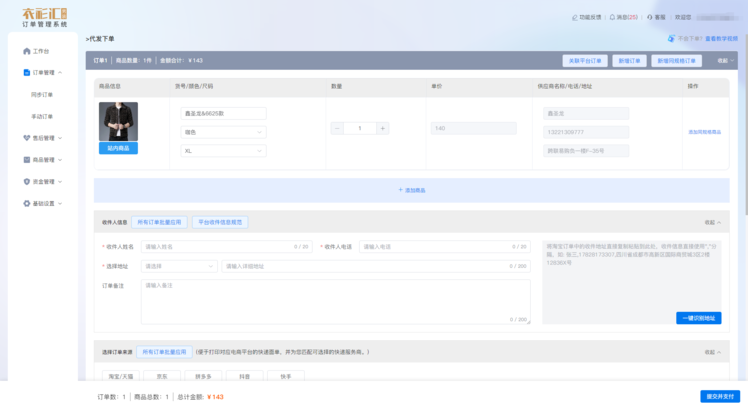Open the 选择地址 region dropdown

pyautogui.click(x=179, y=266)
